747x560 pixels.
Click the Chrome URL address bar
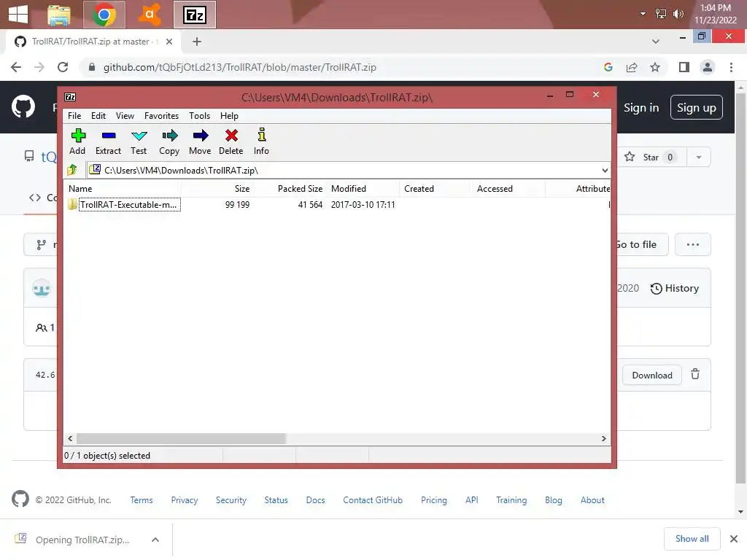coord(343,67)
